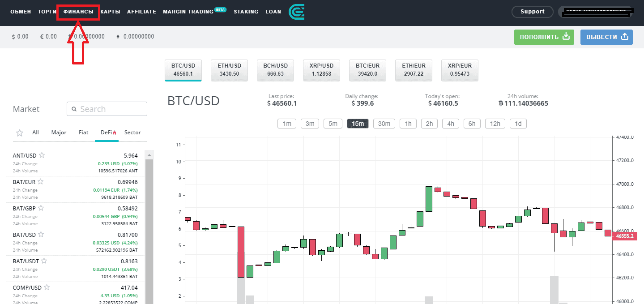This screenshot has width=644, height=304.
Task: Click the $ 0.00 USD balance
Action: (20, 37)
